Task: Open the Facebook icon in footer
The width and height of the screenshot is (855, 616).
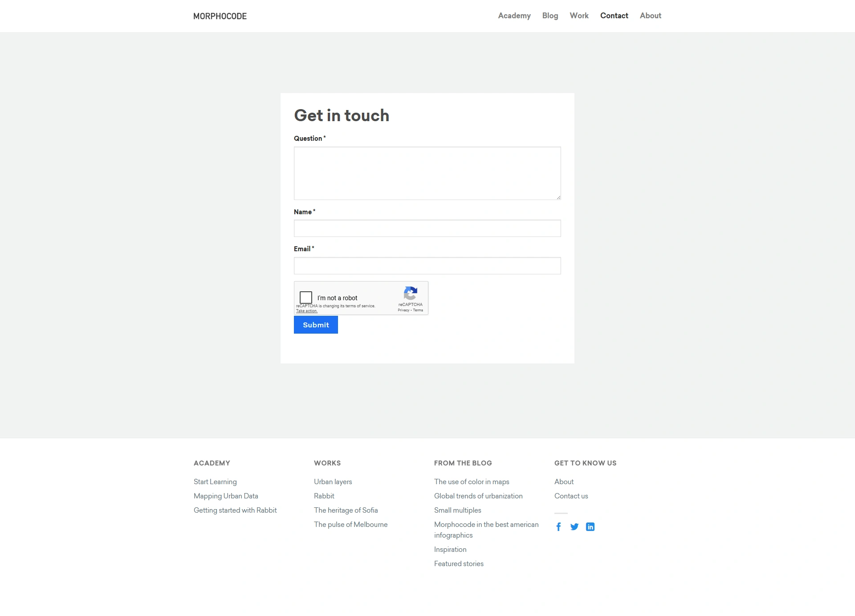Action: [x=558, y=527]
